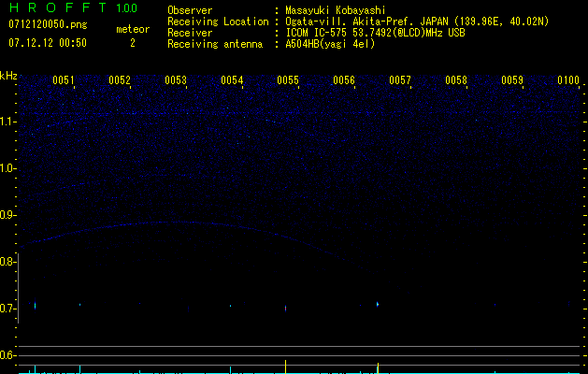
Task: Select the 07.12.12 00:50 timestamp
Action: (x=48, y=43)
